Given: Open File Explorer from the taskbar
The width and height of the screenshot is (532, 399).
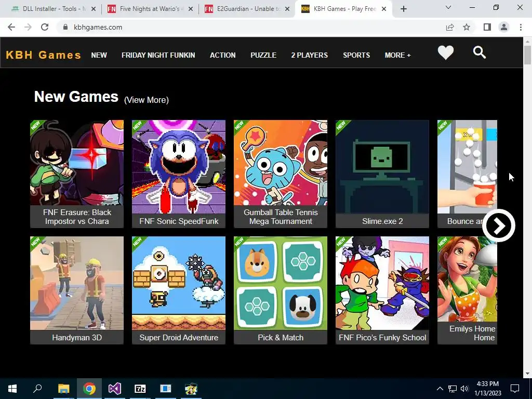Looking at the screenshot, I should pos(63,389).
